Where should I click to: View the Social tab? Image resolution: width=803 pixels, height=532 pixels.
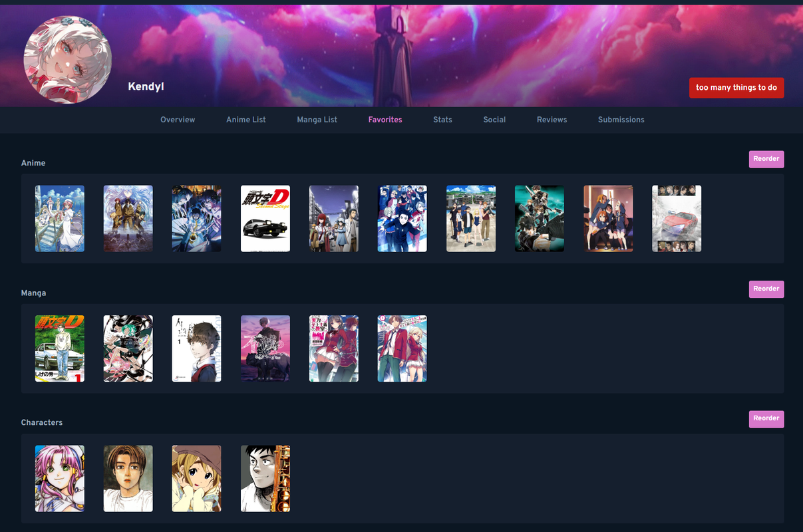494,120
